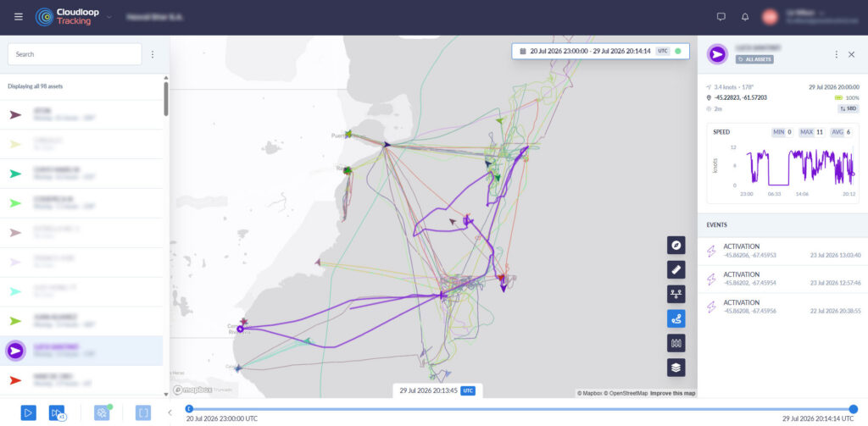Select the dusty pink arrow asset row
This screenshot has height=426, width=868.
pyautogui.click(x=81, y=232)
